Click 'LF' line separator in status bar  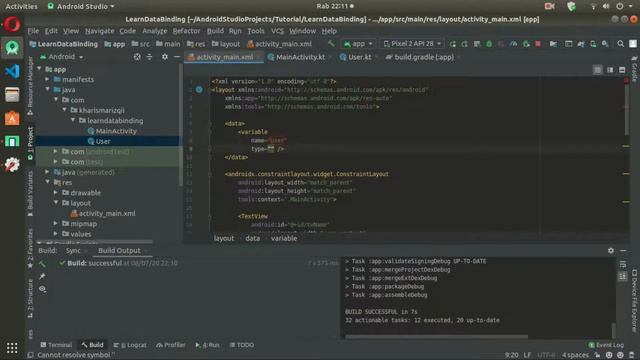(527, 355)
